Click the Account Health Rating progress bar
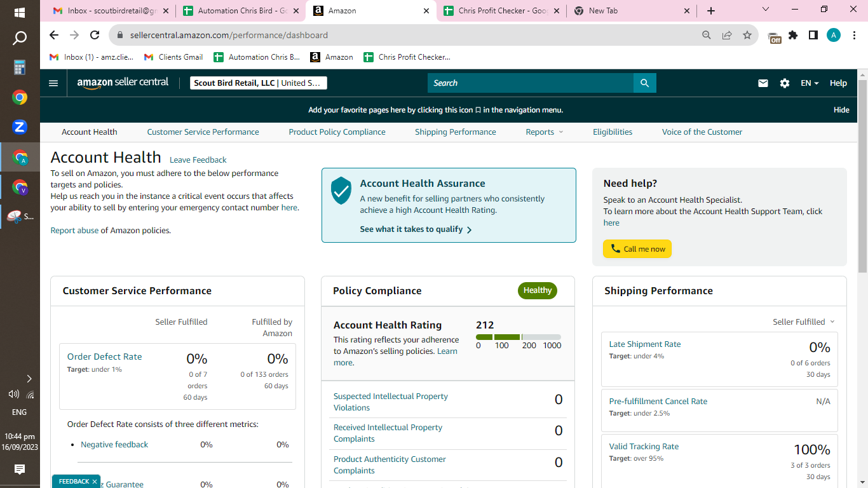This screenshot has height=488, width=868. coord(519,337)
